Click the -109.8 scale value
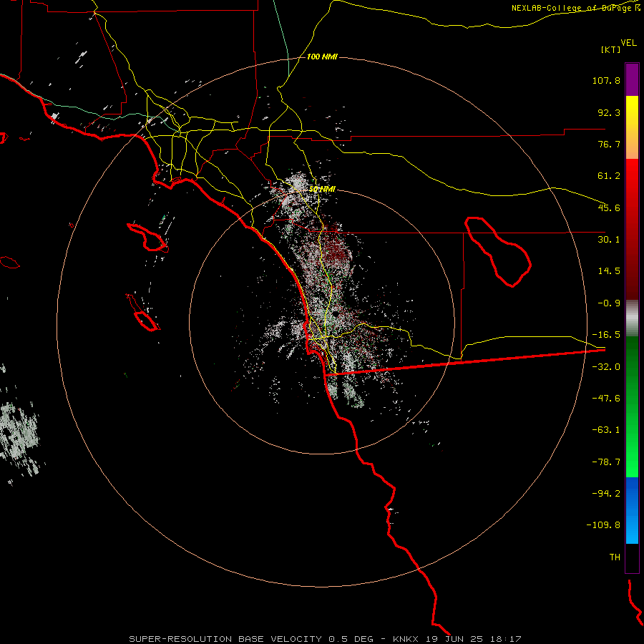Screen dimensions: 644x644 coord(603,525)
